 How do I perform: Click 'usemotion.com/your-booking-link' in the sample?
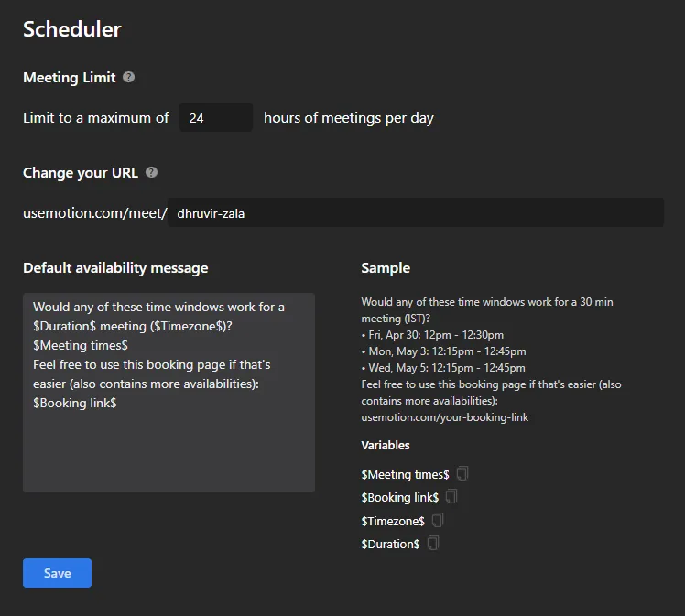tap(445, 417)
